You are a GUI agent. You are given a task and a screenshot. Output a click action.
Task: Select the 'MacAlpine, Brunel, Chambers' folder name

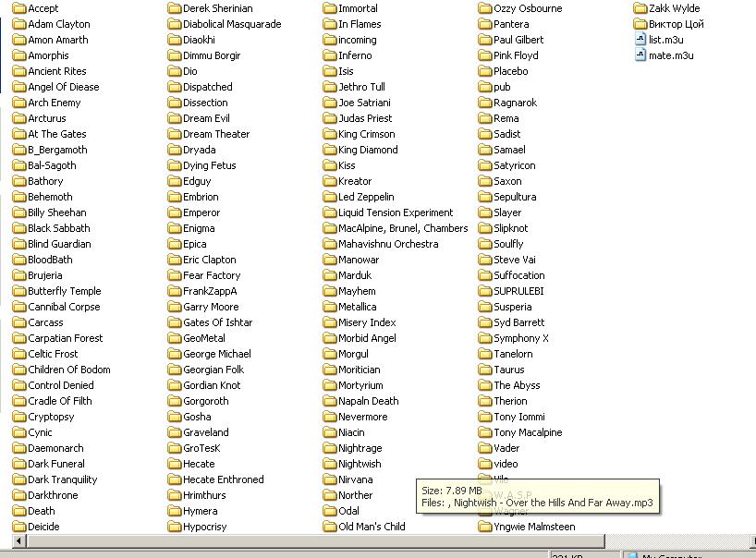[x=403, y=228]
